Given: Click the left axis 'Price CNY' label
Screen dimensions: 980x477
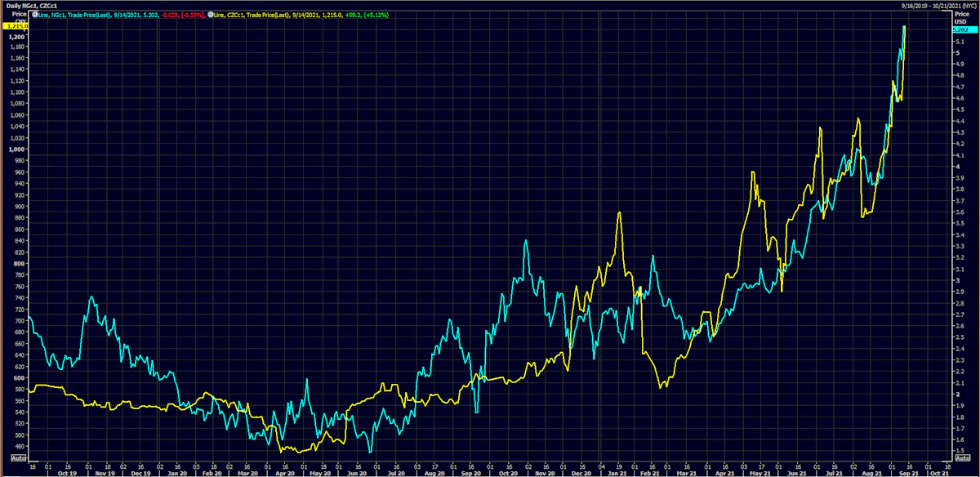Looking at the screenshot, I should 21,17.
